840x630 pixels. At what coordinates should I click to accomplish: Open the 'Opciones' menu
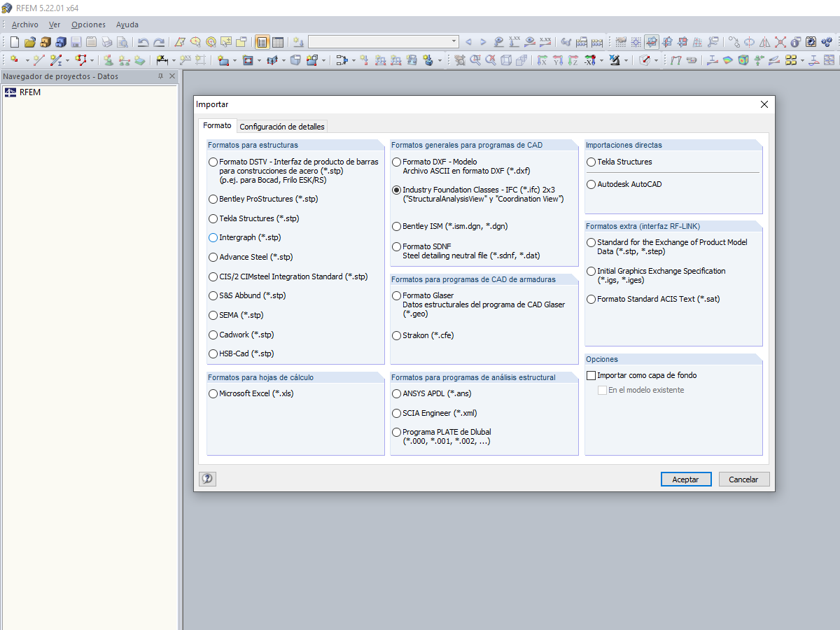click(88, 24)
